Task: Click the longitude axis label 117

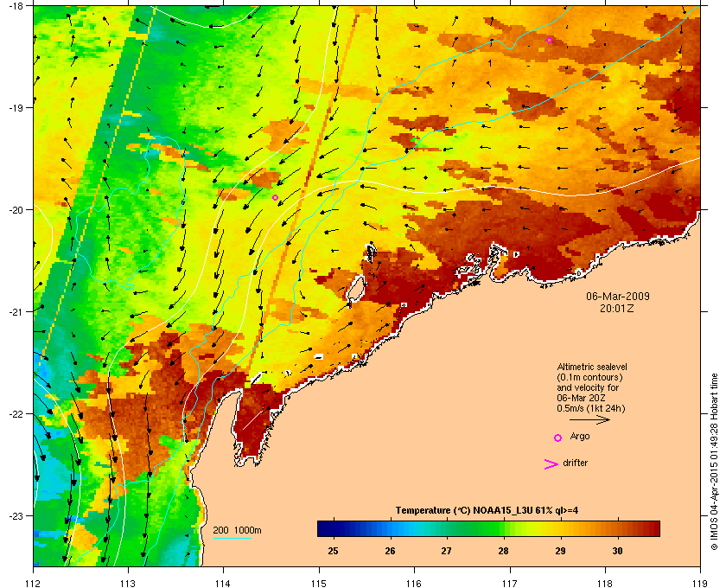Action: point(509,583)
